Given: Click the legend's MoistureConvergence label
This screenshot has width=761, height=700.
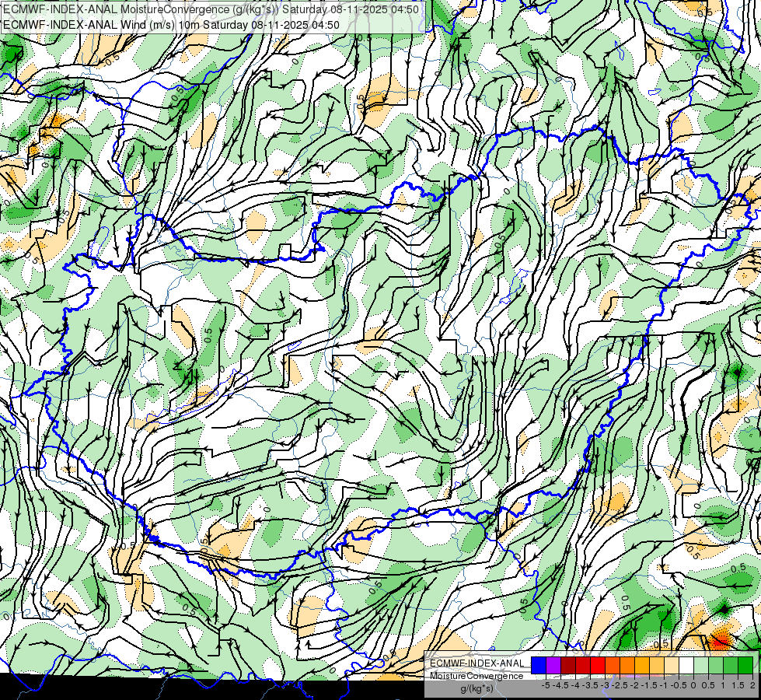Looking at the screenshot, I should (x=476, y=676).
